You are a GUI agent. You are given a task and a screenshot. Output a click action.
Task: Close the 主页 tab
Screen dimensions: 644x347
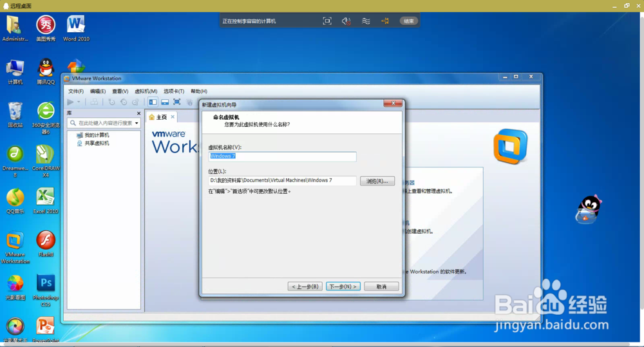pyautogui.click(x=173, y=117)
